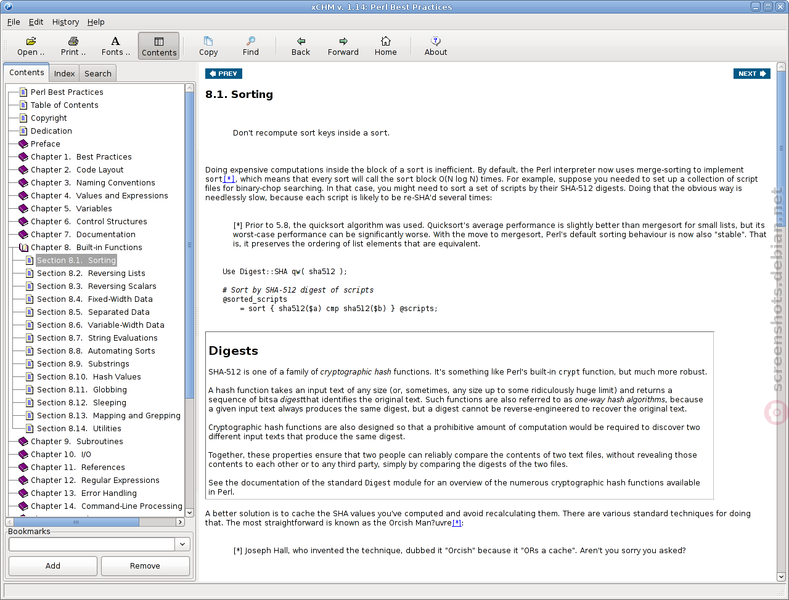Go Back using the toolbar arrow

pos(300,46)
